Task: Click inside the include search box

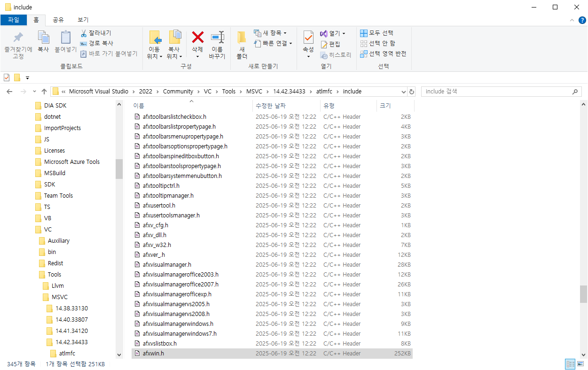Action: pos(496,92)
